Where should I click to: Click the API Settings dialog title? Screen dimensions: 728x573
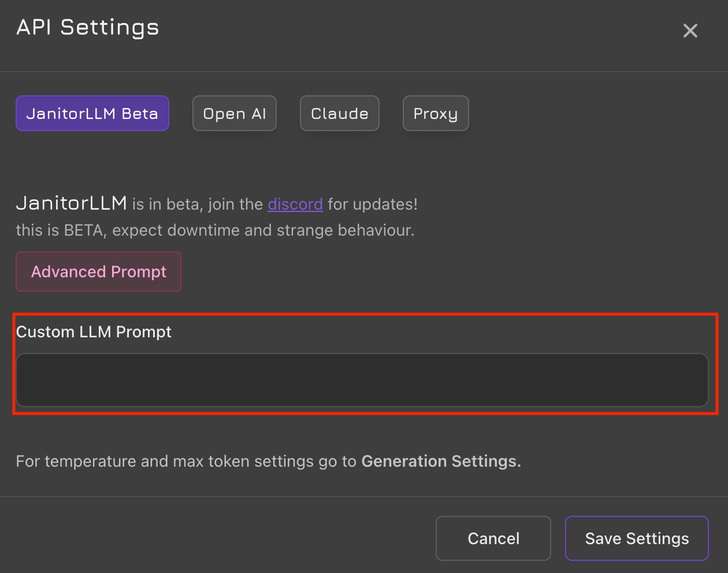click(x=88, y=27)
